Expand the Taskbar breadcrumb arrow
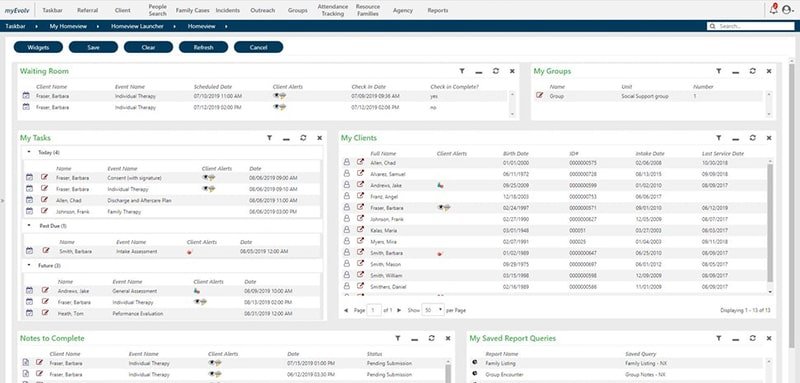The width and height of the screenshot is (800, 383). [x=36, y=26]
